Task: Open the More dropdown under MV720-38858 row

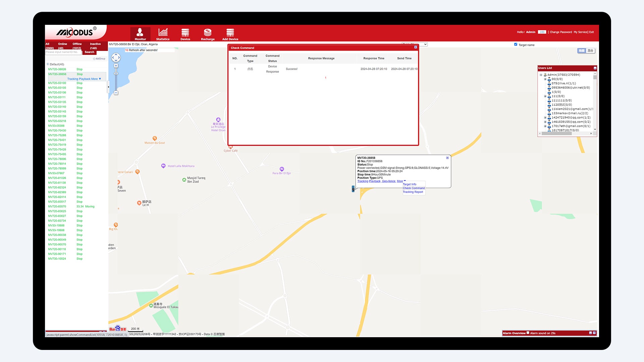Action: 96,79
